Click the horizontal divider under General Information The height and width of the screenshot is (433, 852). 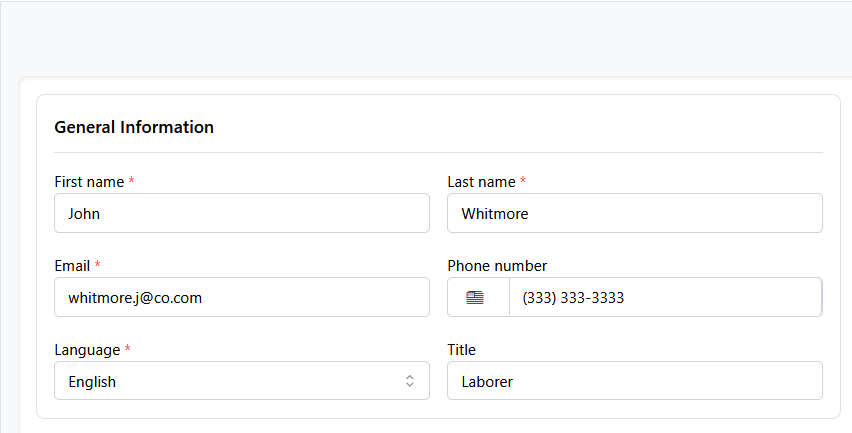[x=438, y=152]
